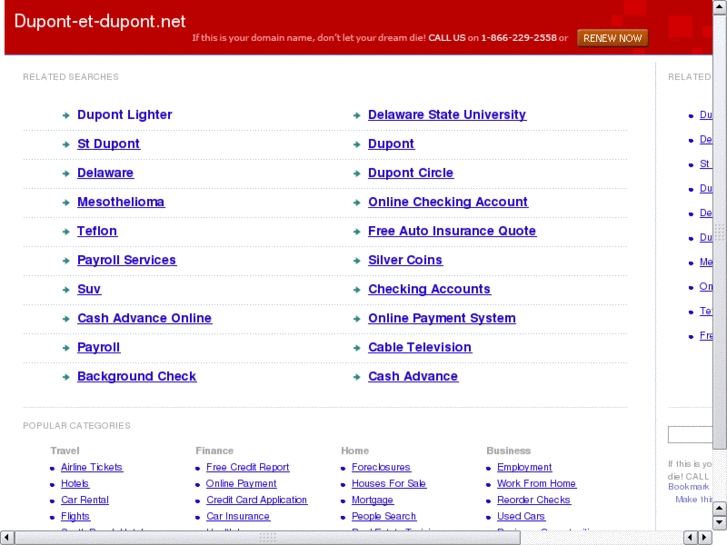727x545 pixels.
Task: Open Airline Tickets under Travel
Action: pyautogui.click(x=92, y=467)
